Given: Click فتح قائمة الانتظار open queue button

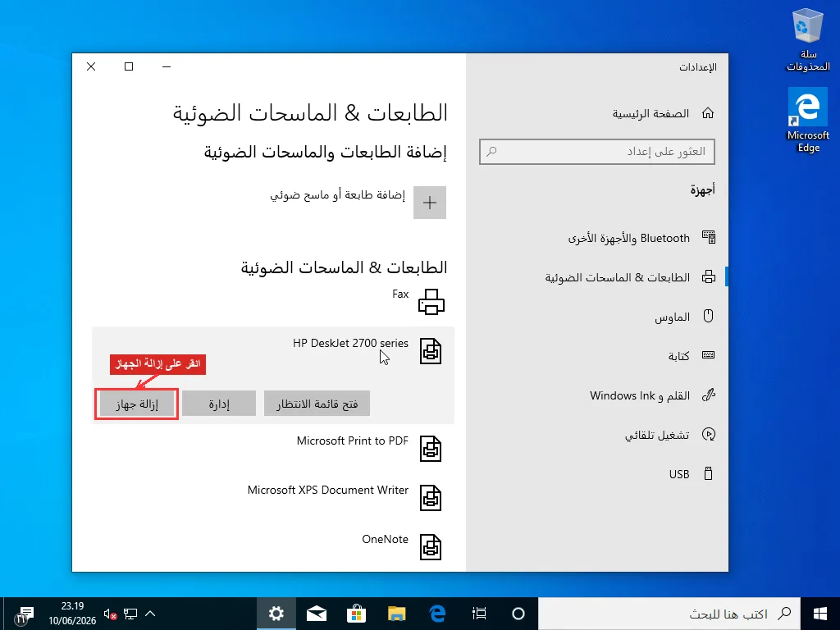Looking at the screenshot, I should pos(317,404).
